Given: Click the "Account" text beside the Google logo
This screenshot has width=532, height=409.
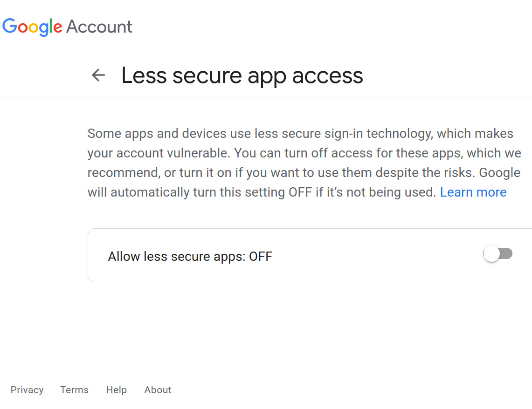Looking at the screenshot, I should tap(99, 27).
